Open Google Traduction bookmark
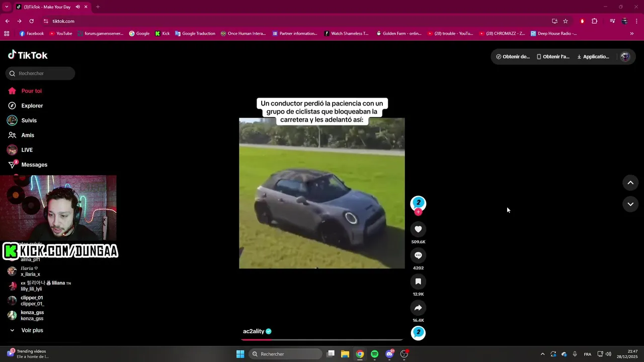This screenshot has height=362, width=644. (x=195, y=34)
